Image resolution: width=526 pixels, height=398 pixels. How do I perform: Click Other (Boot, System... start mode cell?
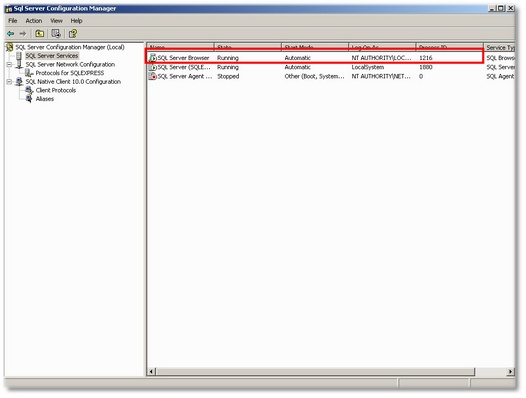pos(314,77)
